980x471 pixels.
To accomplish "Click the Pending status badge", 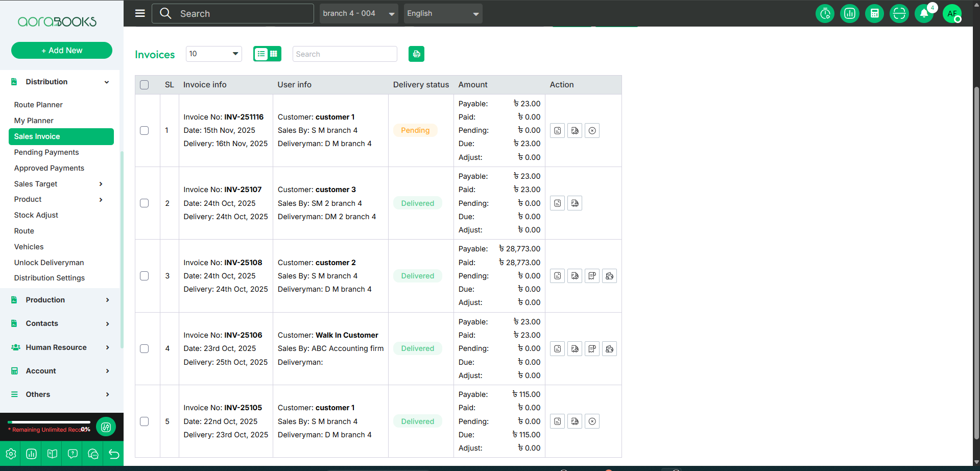I will pos(415,130).
